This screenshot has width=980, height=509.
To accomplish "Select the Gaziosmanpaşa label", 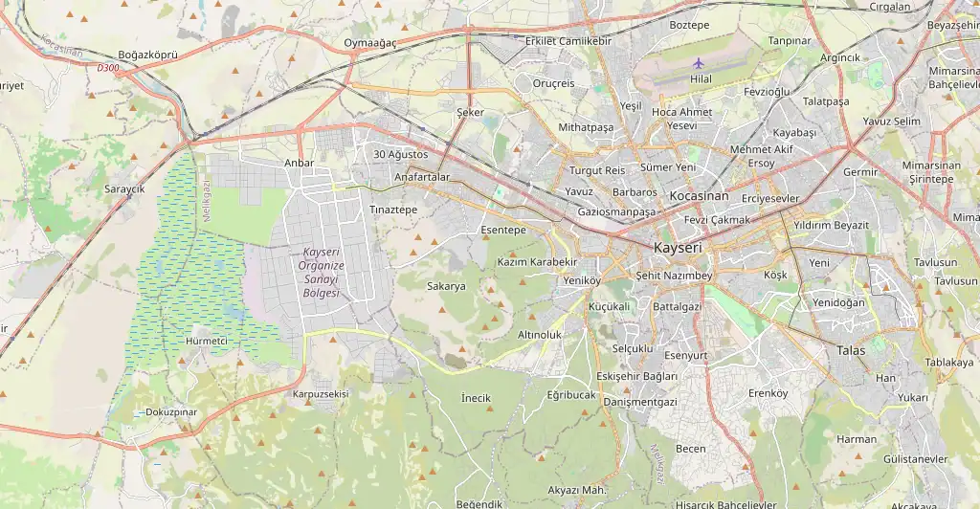I will coord(616,211).
